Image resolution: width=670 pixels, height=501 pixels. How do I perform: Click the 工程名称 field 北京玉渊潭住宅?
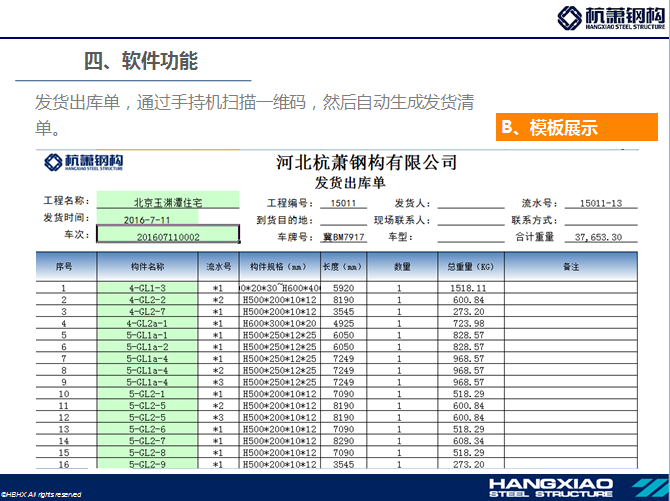point(168,200)
